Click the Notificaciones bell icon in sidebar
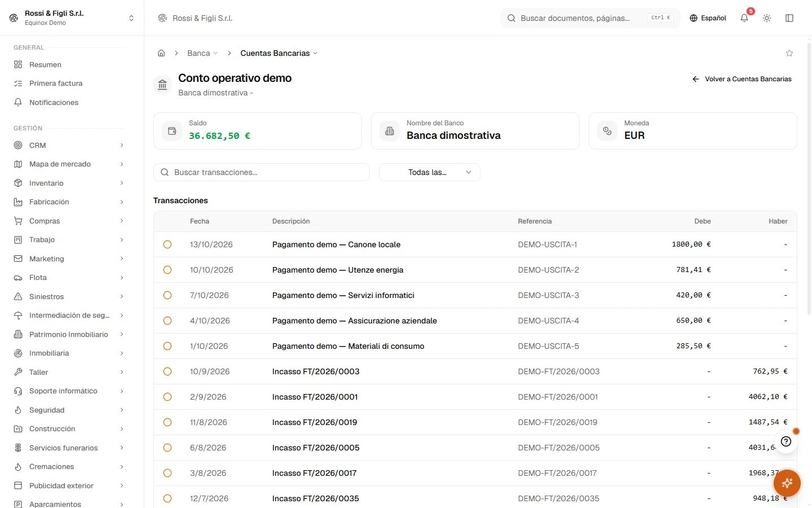 coord(18,102)
